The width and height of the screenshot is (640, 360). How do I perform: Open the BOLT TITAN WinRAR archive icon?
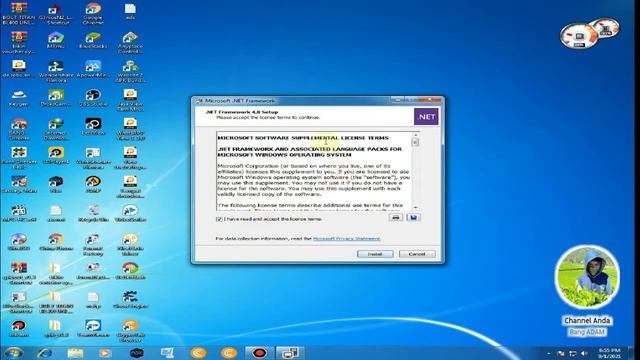18,13
